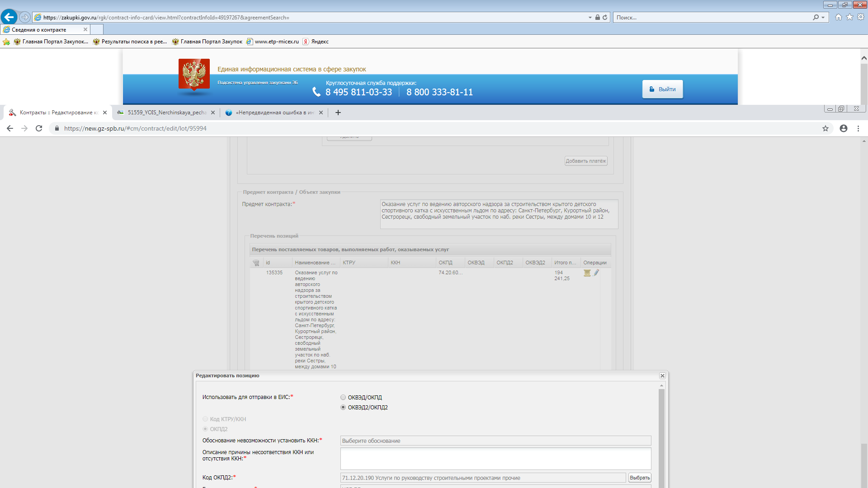Screen dimensions: 868x488
Task: Open Яндекс bookmark
Action: point(316,42)
